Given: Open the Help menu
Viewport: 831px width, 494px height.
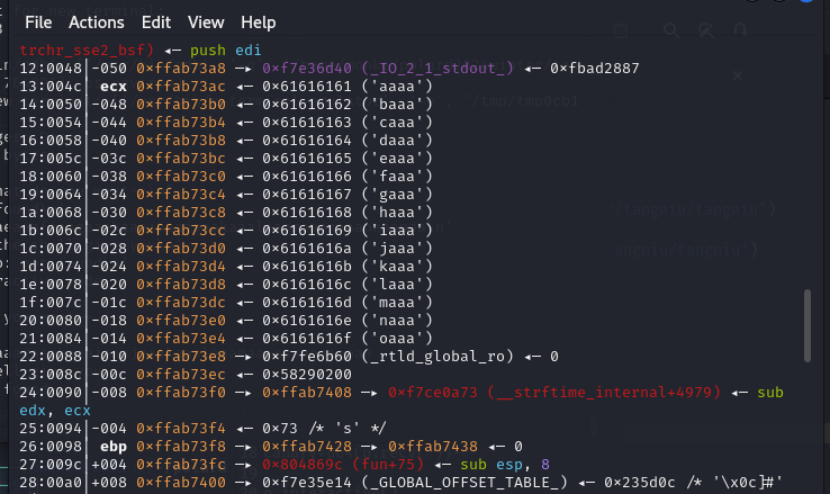Looking at the screenshot, I should click(258, 22).
